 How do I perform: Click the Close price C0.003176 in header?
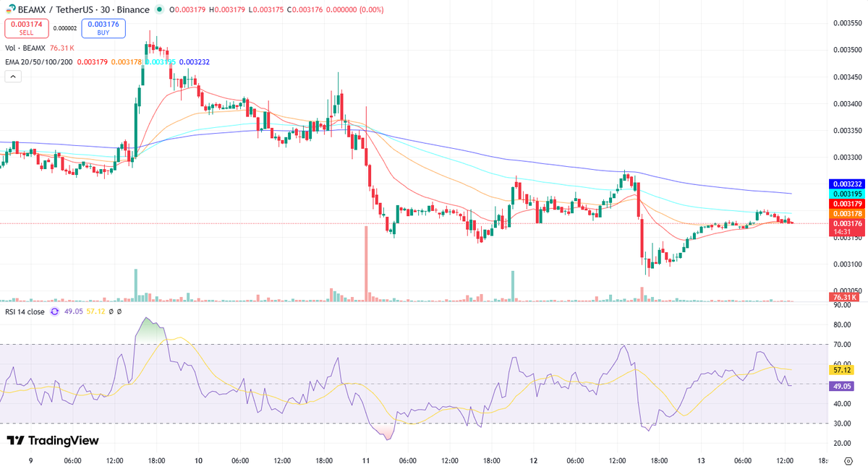click(305, 10)
